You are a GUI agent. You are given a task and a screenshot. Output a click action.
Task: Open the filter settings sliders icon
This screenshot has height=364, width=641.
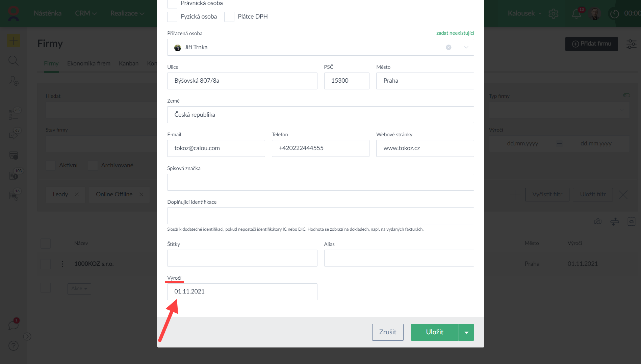click(x=631, y=44)
